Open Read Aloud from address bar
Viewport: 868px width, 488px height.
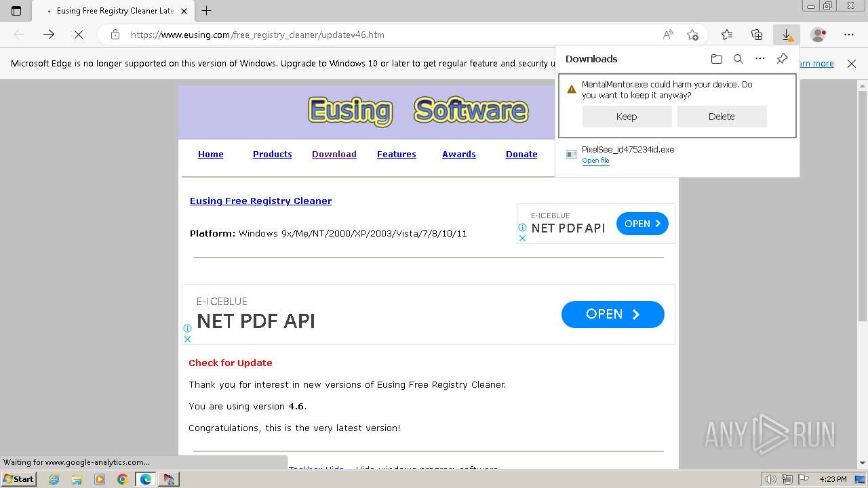(x=668, y=35)
